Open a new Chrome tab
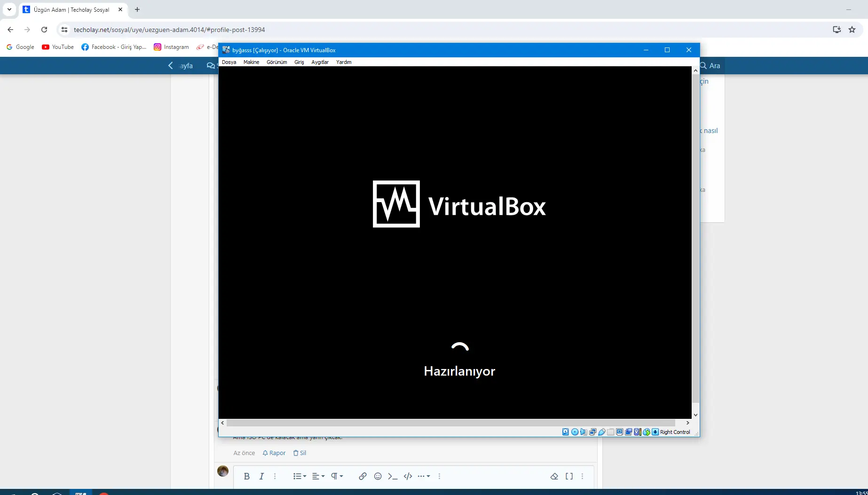 click(137, 9)
